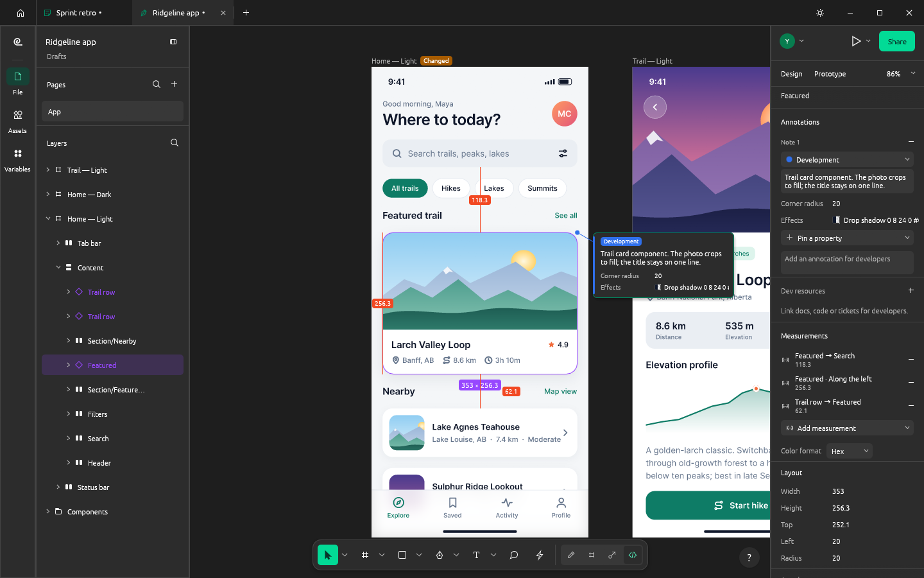The image size is (924, 578).
Task: Select the Text tool
Action: [x=476, y=555]
